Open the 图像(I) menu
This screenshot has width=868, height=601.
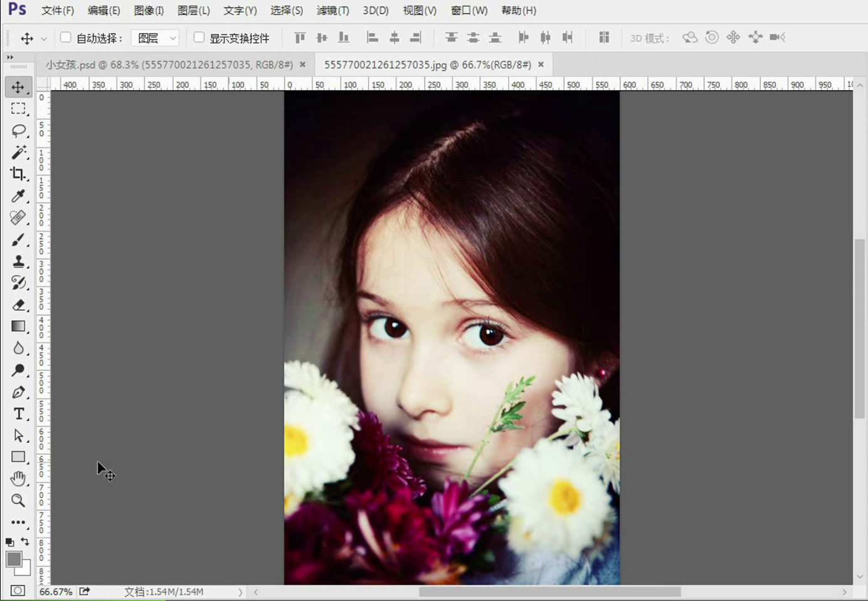pos(149,11)
